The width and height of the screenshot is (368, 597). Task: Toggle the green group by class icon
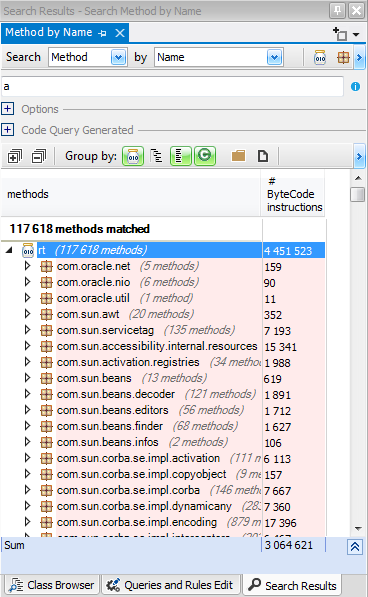pyautogui.click(x=205, y=156)
